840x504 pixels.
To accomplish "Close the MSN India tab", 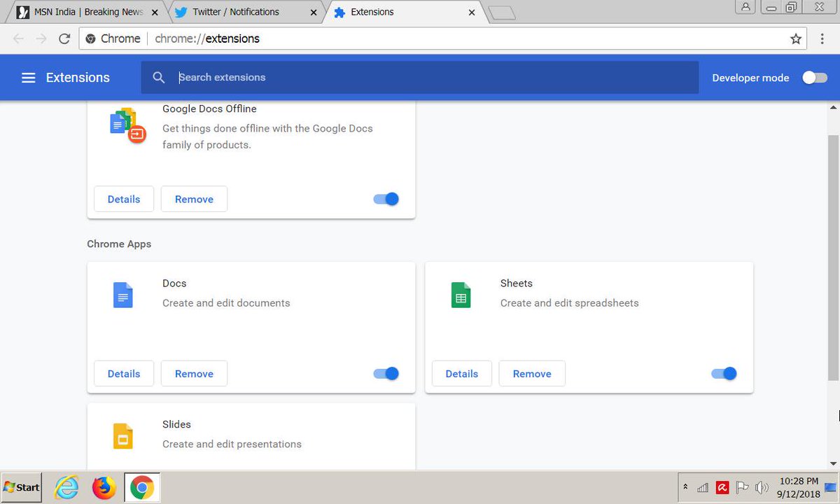I will (155, 12).
